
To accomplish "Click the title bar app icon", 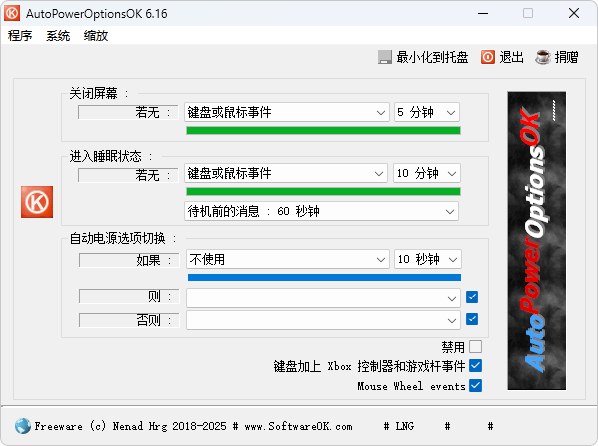I will coord(12,13).
